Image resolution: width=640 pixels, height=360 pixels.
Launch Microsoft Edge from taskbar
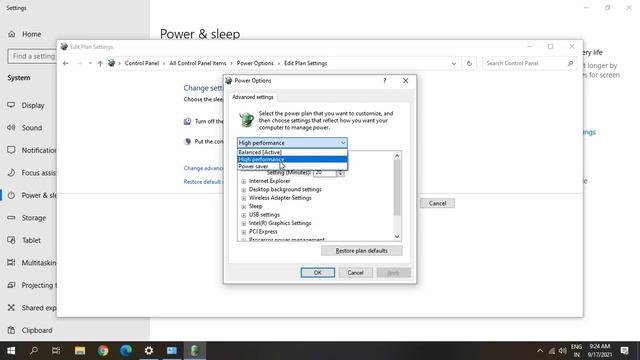[126, 351]
